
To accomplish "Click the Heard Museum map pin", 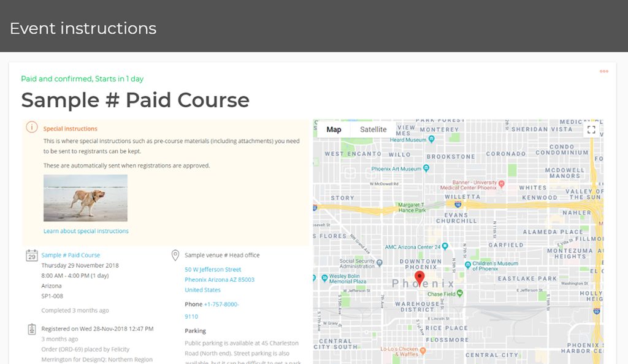I will pyautogui.click(x=431, y=139).
